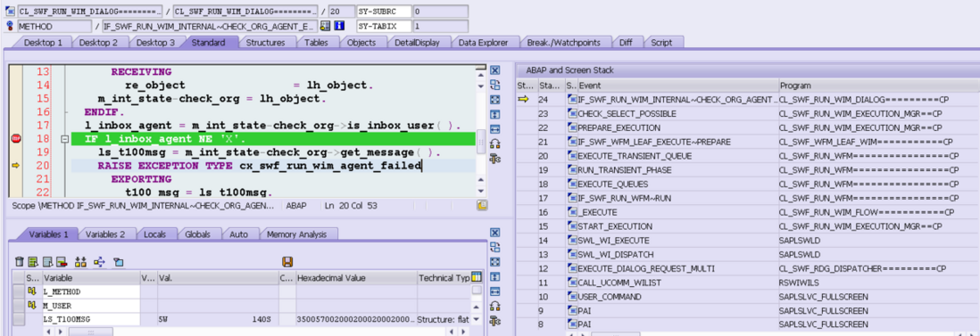Click the stop breakpoint icon on line 18
Viewport: 980px width, 336px height.
click(16, 139)
